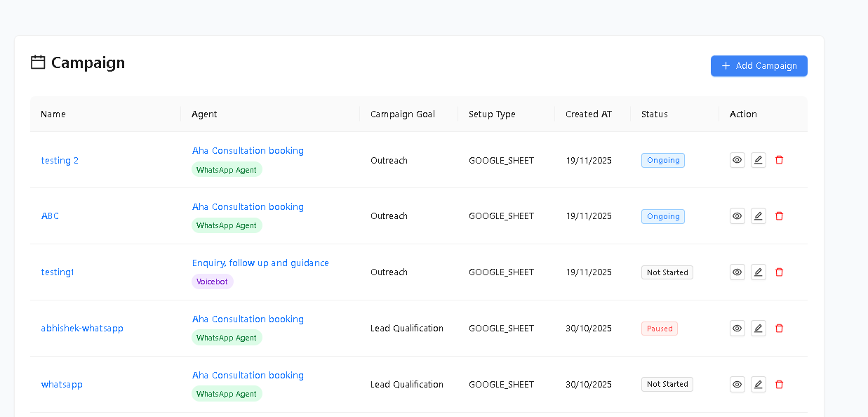The width and height of the screenshot is (868, 417).
Task: Remove the testing1 campaign using the trash icon
Action: click(x=779, y=272)
